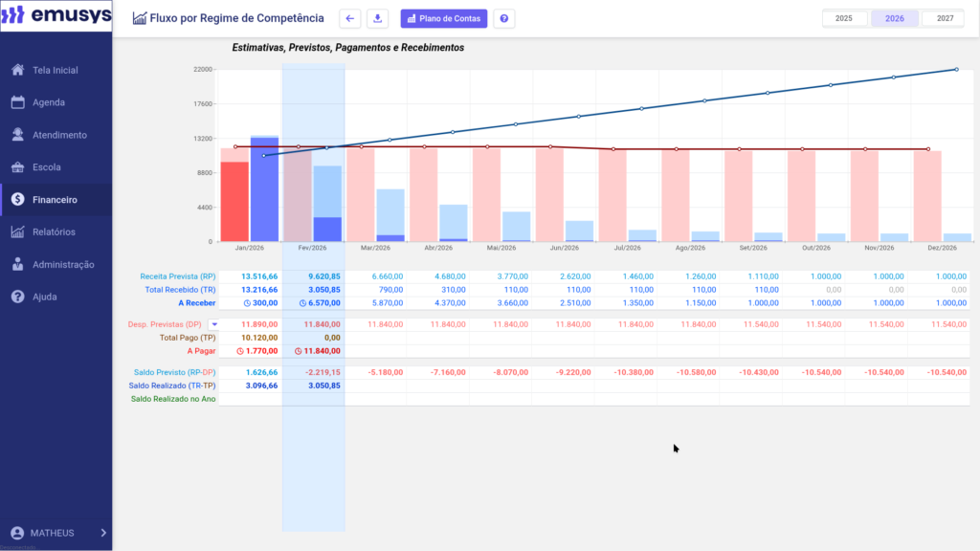
Task: Click the Agenda calendar icon in sidebar
Action: (x=17, y=102)
